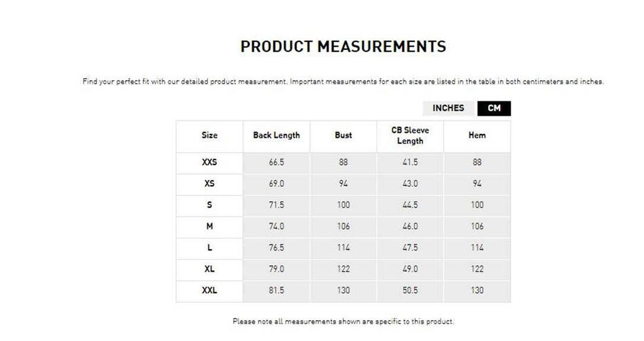This screenshot has width=644, height=341.
Task: Select the CM unit toggle
Action: 494,108
